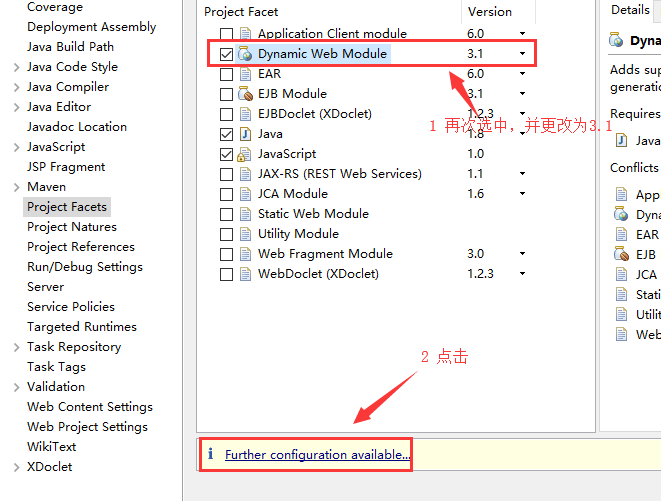Open the Targeted Runtimes page
The width and height of the screenshot is (661, 501).
tap(82, 327)
